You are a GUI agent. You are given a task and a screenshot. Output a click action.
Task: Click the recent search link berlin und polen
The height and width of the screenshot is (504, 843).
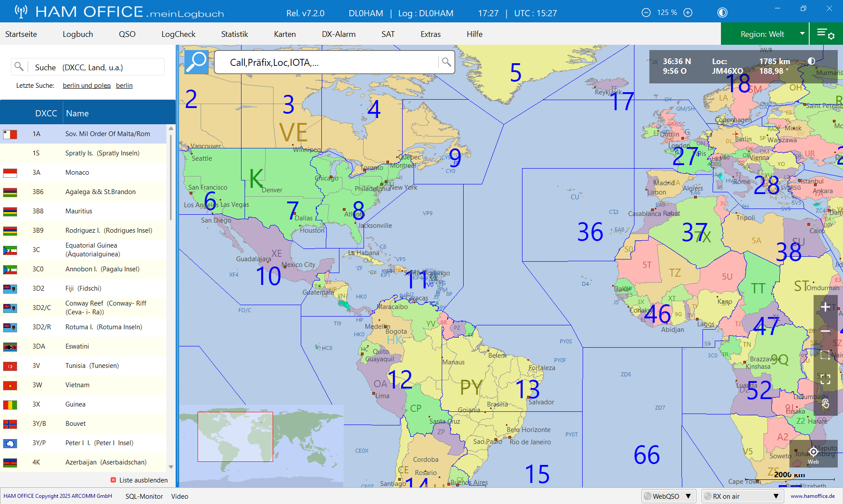tap(86, 86)
